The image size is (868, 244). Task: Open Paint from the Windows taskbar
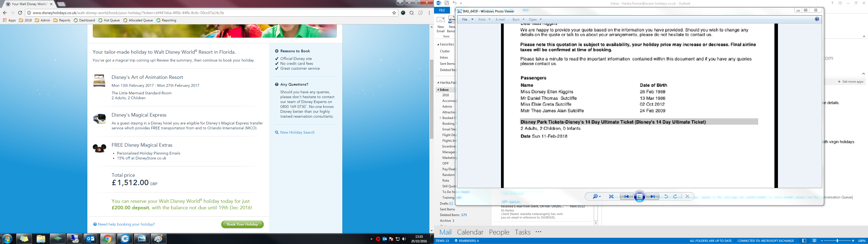pyautogui.click(x=158, y=239)
